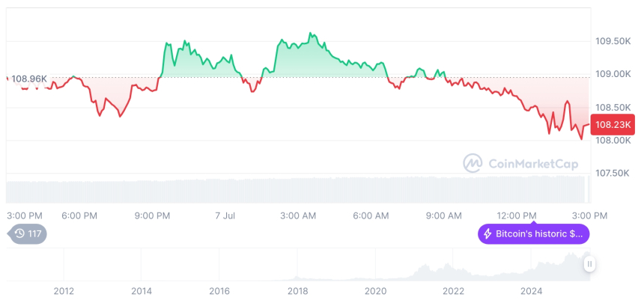Click the 7 Jul date label on the time axis
Viewport: 644px width, 300px height.
[225, 215]
